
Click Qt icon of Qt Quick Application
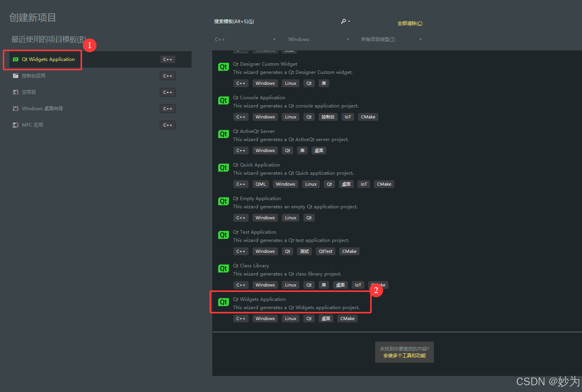coord(223,168)
